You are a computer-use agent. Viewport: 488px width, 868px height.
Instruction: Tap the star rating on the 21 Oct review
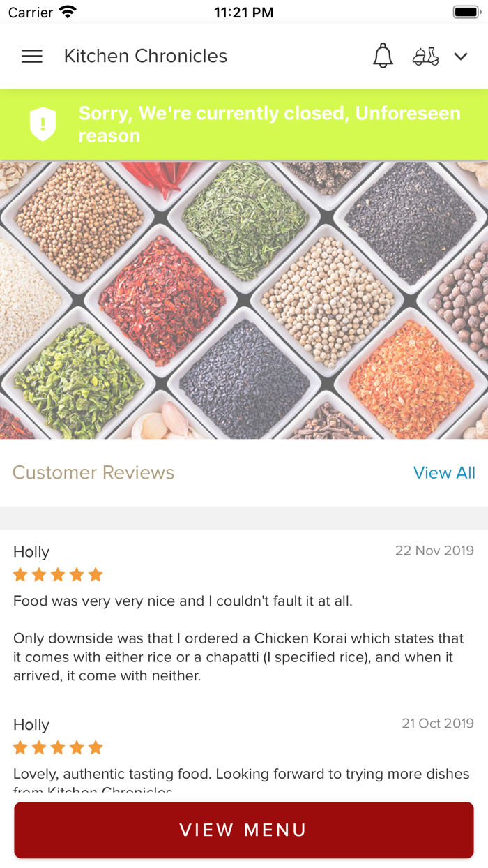click(x=58, y=748)
